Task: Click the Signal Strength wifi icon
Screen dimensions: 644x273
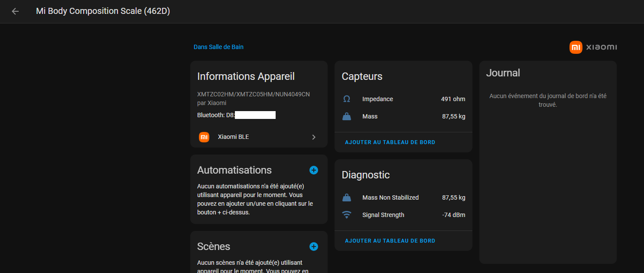Action: (347, 215)
